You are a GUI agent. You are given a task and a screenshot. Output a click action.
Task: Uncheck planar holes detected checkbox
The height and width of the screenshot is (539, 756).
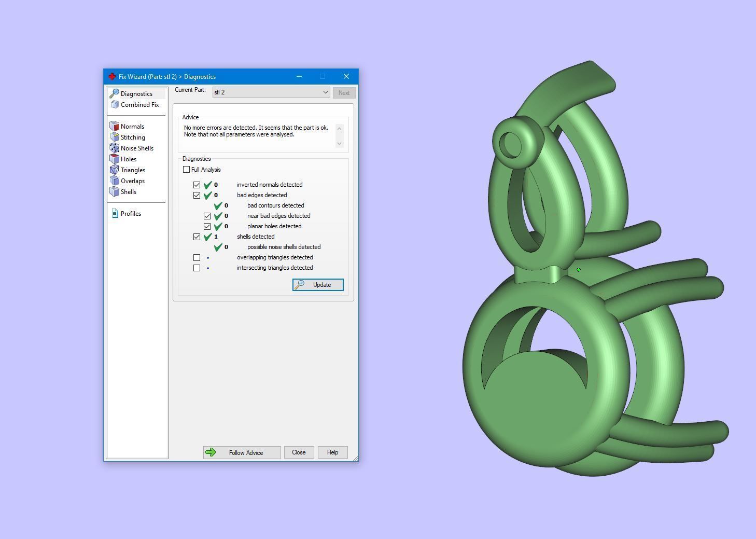[x=207, y=227]
